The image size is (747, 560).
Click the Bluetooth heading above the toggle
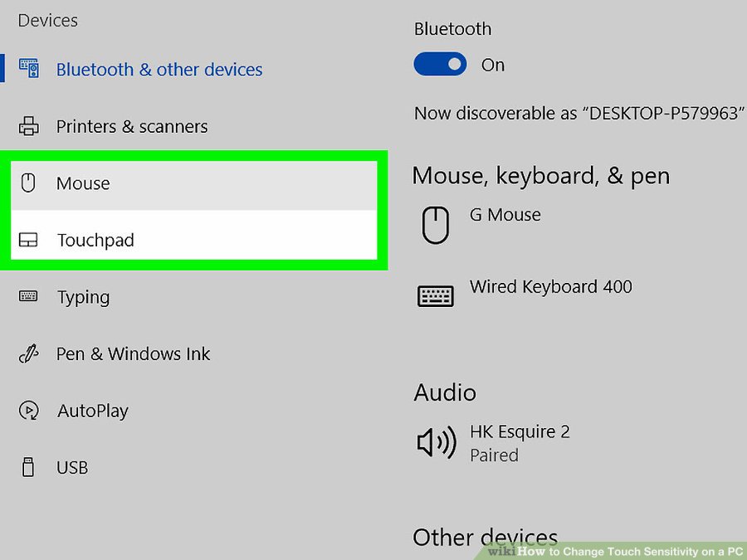tap(452, 29)
